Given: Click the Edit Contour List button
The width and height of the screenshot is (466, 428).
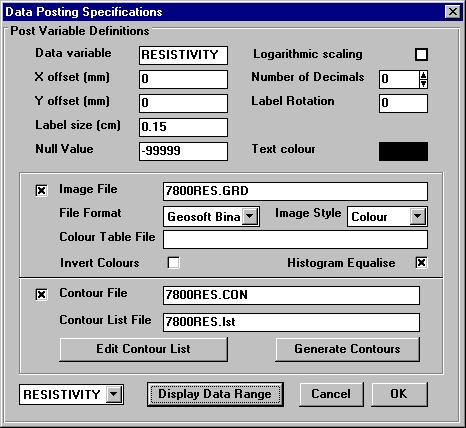Looking at the screenshot, I should pos(144,349).
